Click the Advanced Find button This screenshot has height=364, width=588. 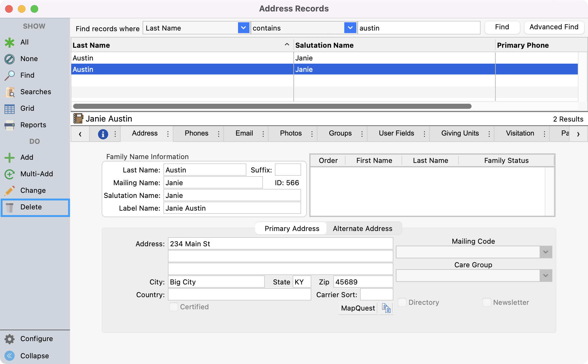(x=554, y=27)
